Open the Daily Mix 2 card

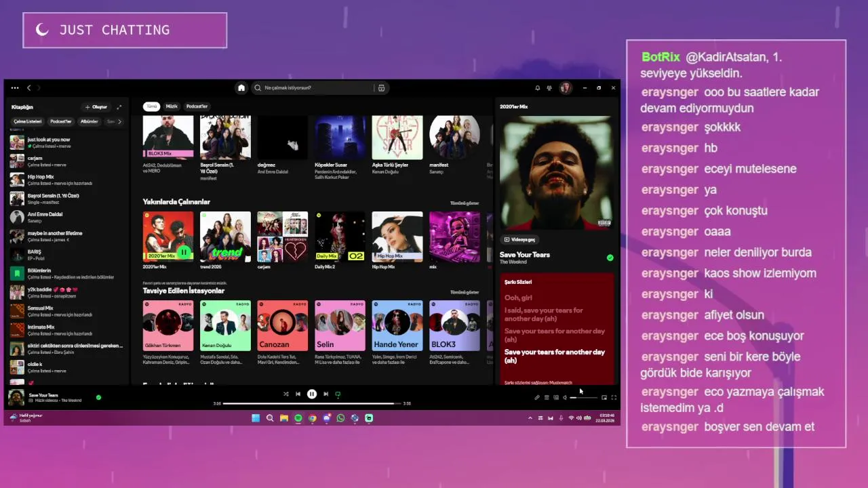340,241
